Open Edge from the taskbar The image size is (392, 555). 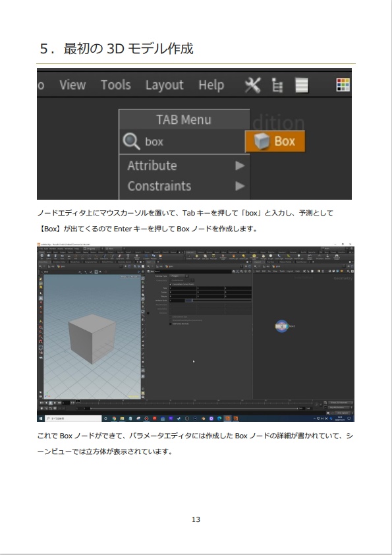[x=219, y=419]
